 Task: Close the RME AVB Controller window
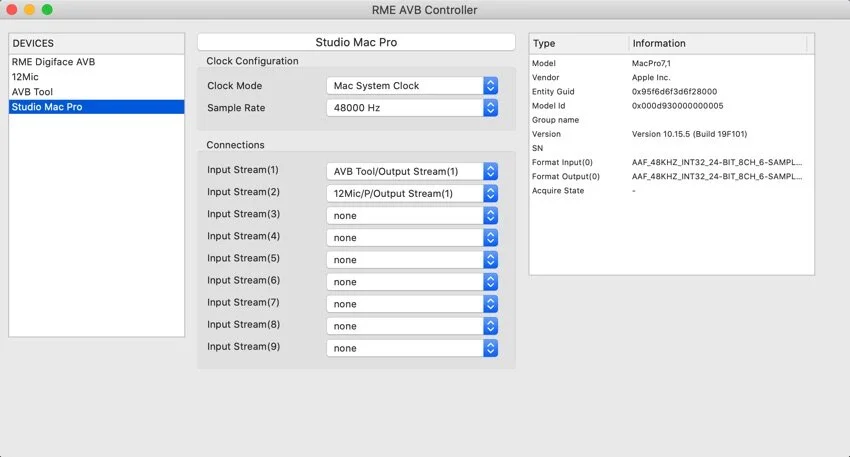point(11,10)
